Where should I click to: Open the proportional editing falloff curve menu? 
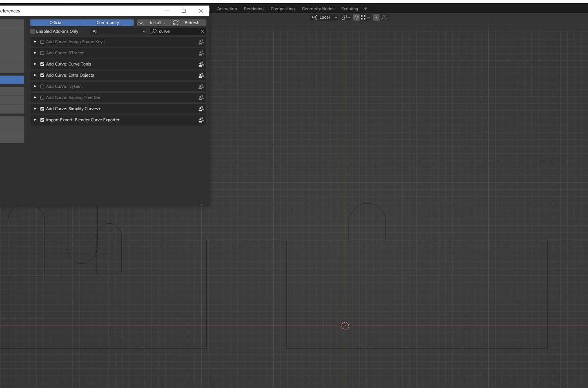pyautogui.click(x=385, y=18)
